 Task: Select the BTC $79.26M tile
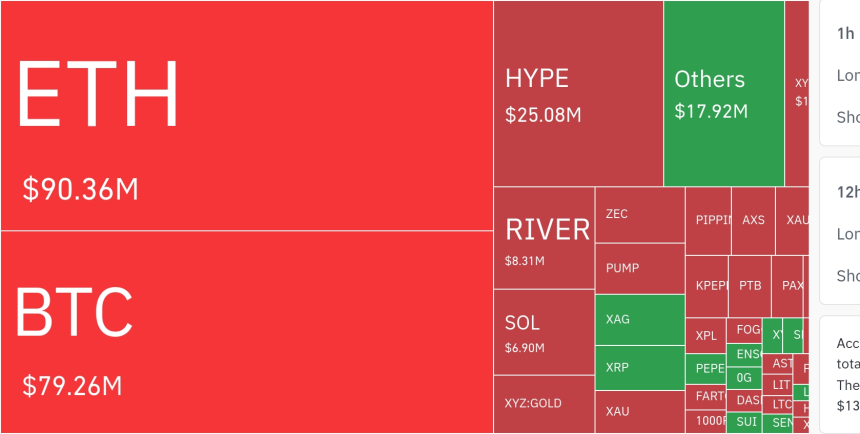click(246, 332)
